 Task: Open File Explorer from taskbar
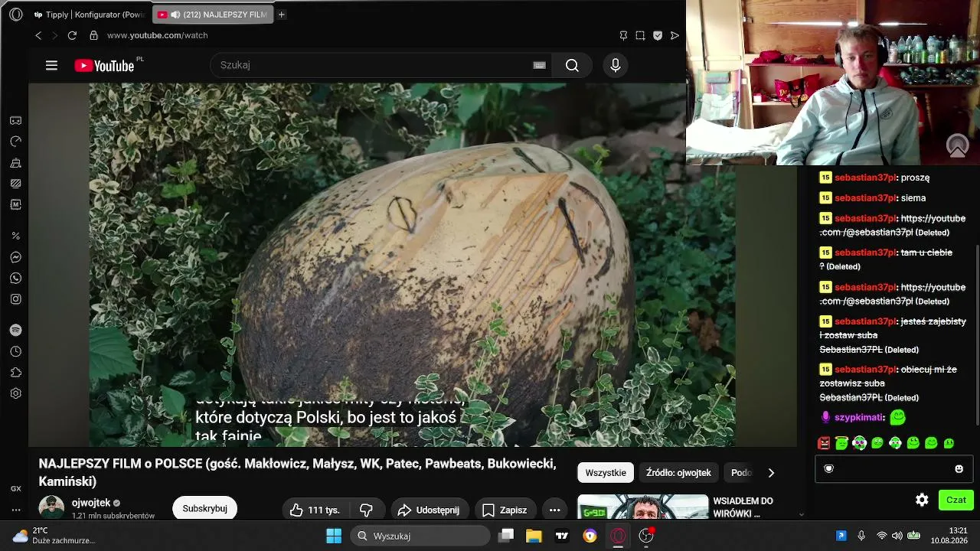tap(534, 536)
